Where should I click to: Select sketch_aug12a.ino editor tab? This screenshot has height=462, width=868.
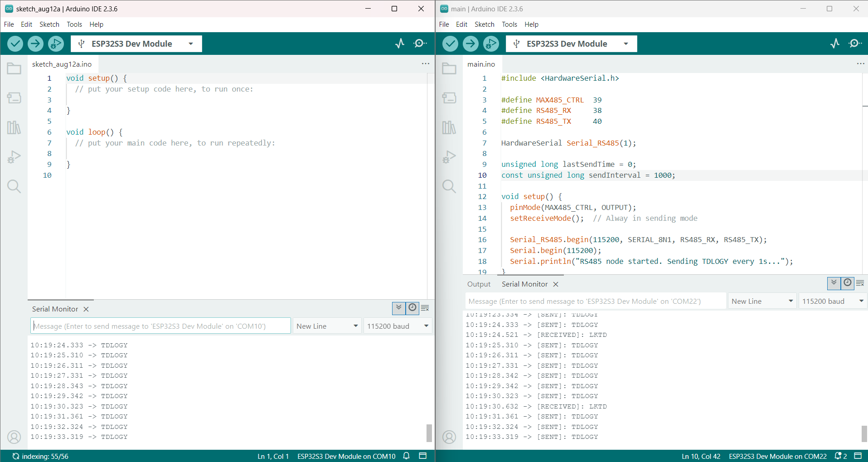62,64
